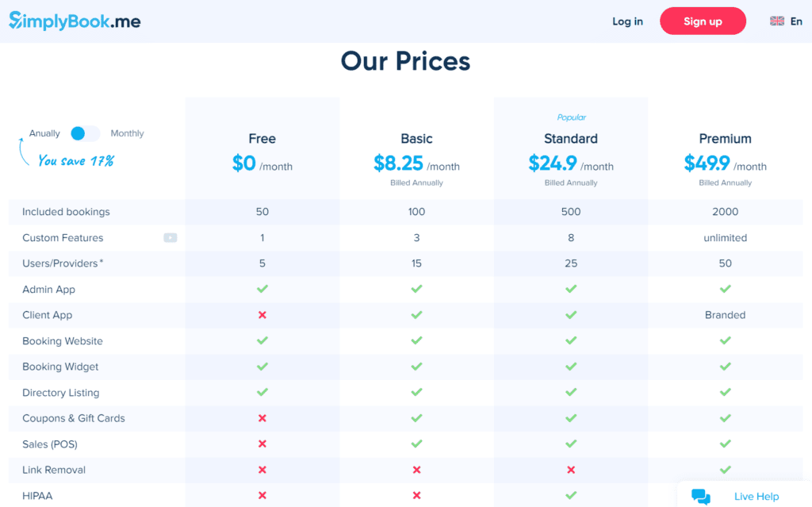
Task: Open the Live Help chat widget
Action: pos(756,497)
